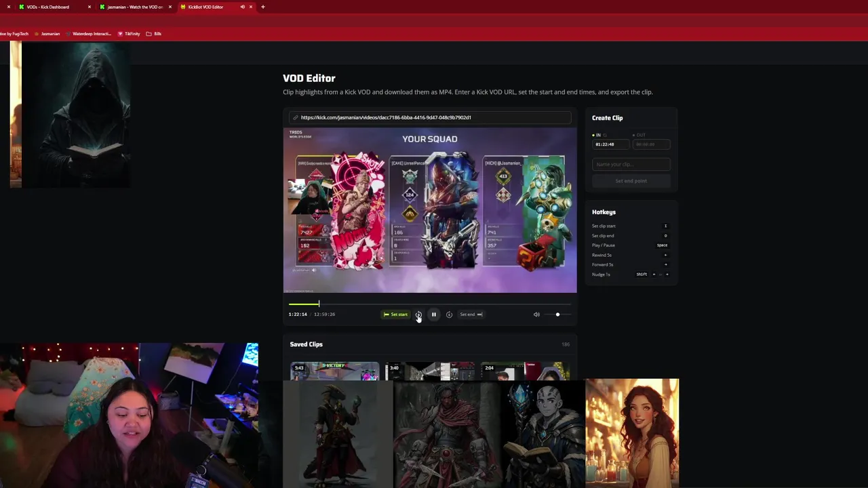The height and width of the screenshot is (488, 868).
Task: Adjust the volume slider knob
Action: 557,314
